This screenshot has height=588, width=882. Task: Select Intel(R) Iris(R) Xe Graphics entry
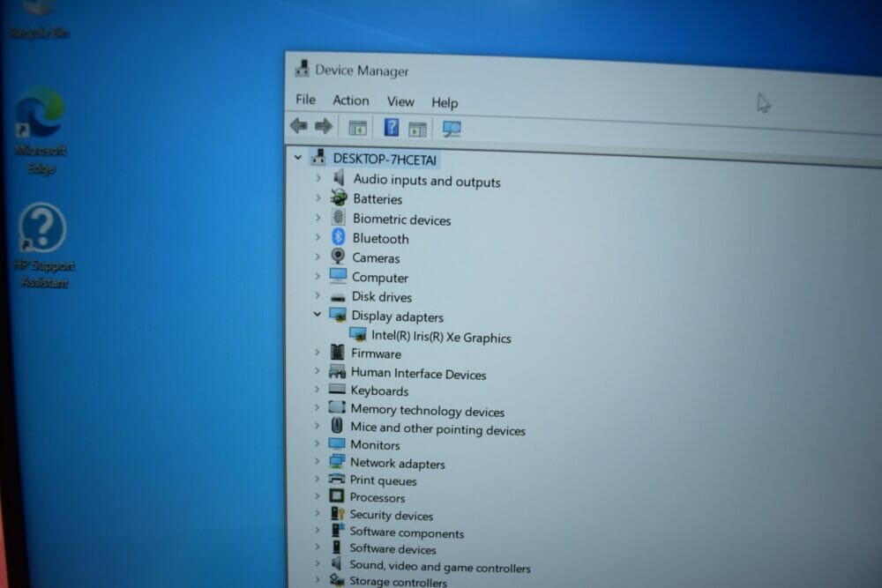pyautogui.click(x=441, y=337)
